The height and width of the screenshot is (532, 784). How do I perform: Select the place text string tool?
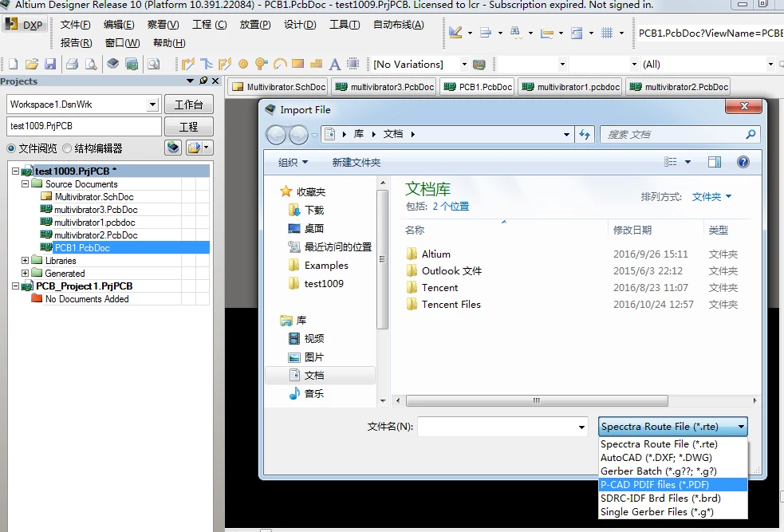click(x=334, y=64)
